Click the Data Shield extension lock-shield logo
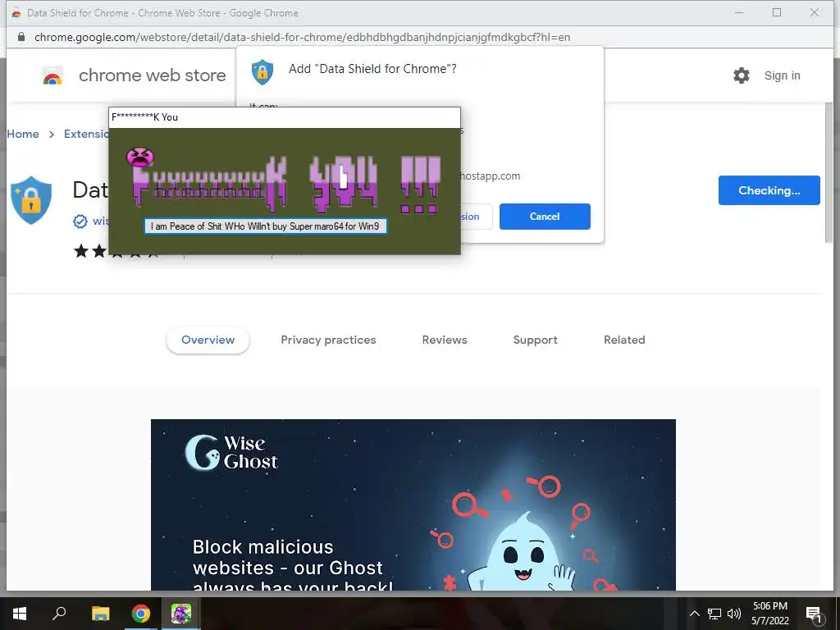The width and height of the screenshot is (840, 630). pos(31,200)
